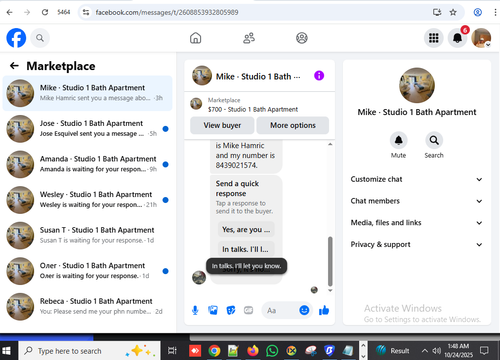The width and height of the screenshot is (500, 360).
Task: Open Jose - Studio 1 Bath Apartment conversation
Action: coord(87,129)
